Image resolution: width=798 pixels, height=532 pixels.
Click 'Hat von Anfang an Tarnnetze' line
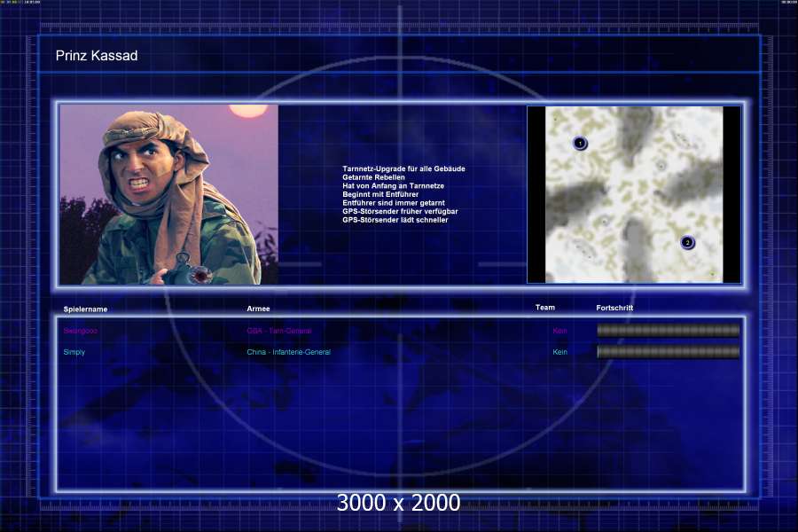393,186
